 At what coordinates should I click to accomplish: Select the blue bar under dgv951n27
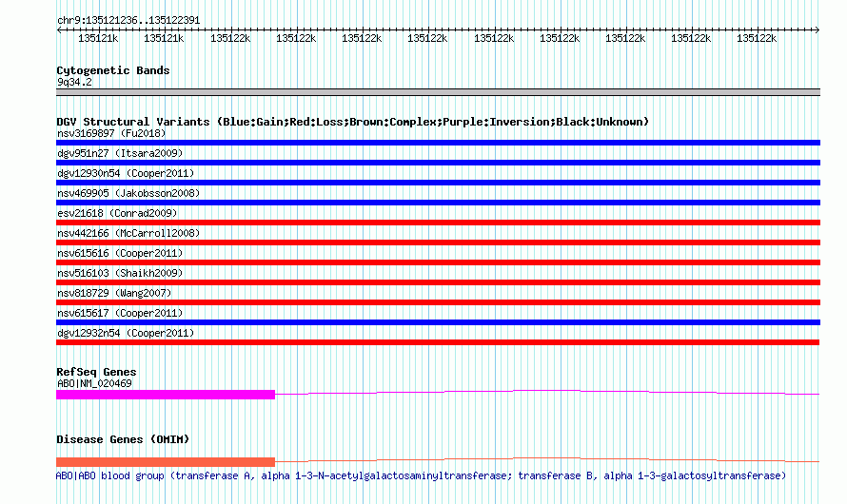[438, 163]
